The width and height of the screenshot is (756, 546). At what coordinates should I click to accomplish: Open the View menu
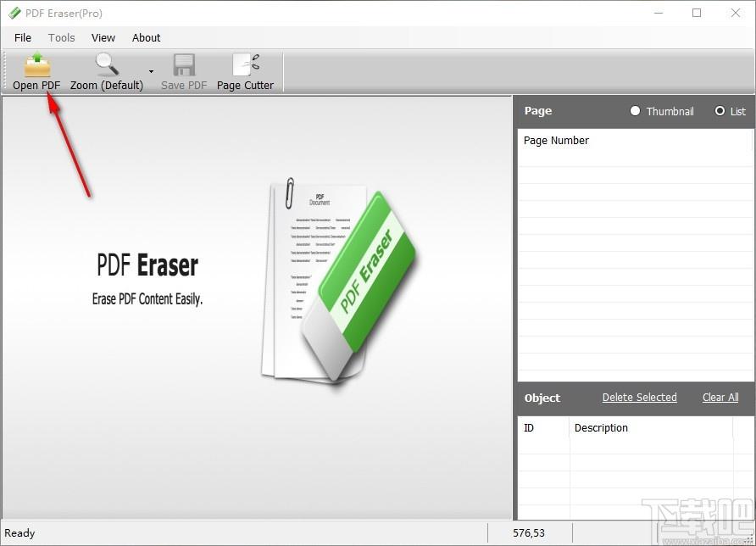(x=103, y=37)
